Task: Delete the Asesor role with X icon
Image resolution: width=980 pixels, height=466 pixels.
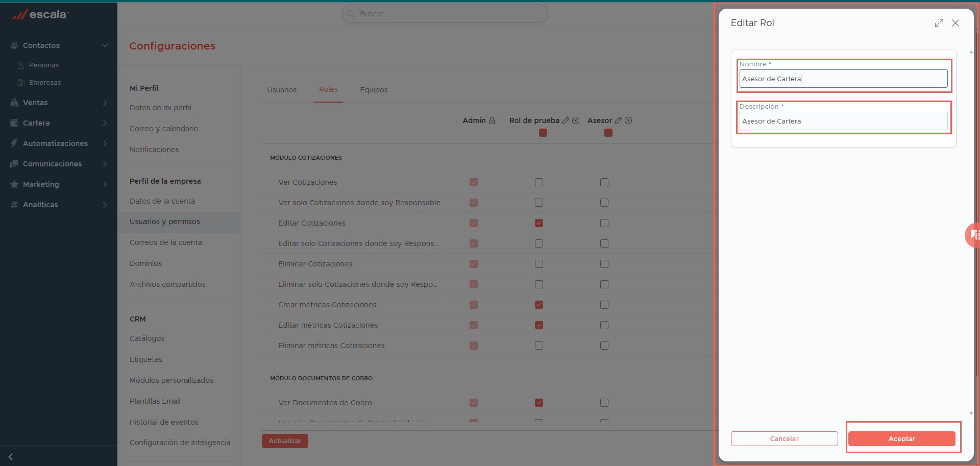Action: click(x=628, y=120)
